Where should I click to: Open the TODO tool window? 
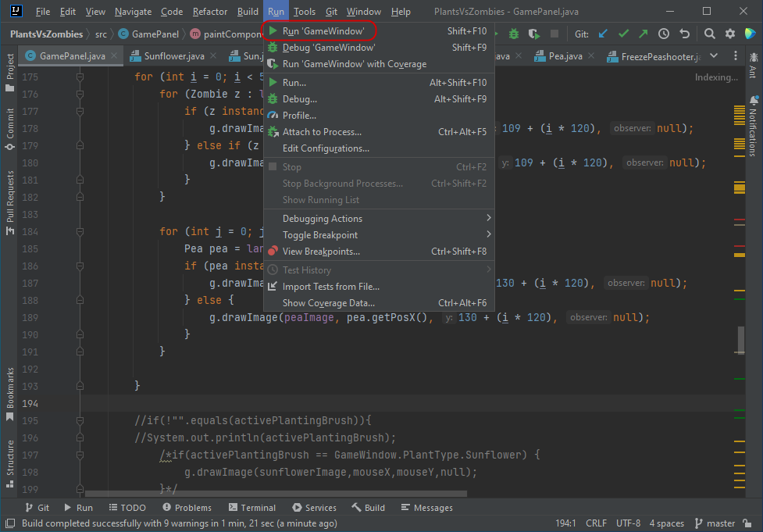[127, 508]
